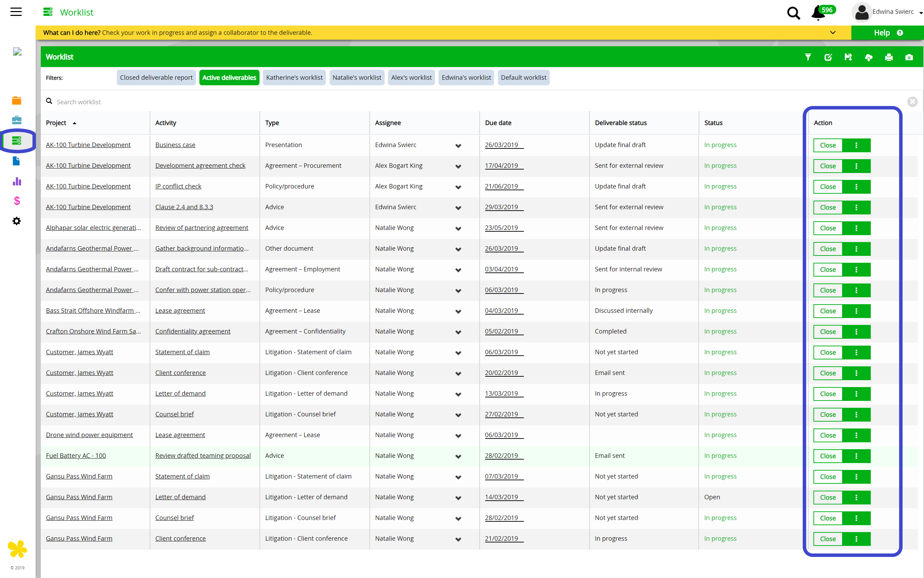Screen dimensions: 924x578
Task: Select the Closed deliverable report filter
Action: [156, 78]
